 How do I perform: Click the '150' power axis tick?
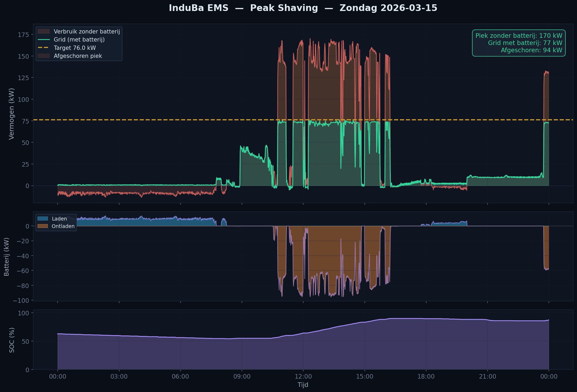pyautogui.click(x=24, y=56)
